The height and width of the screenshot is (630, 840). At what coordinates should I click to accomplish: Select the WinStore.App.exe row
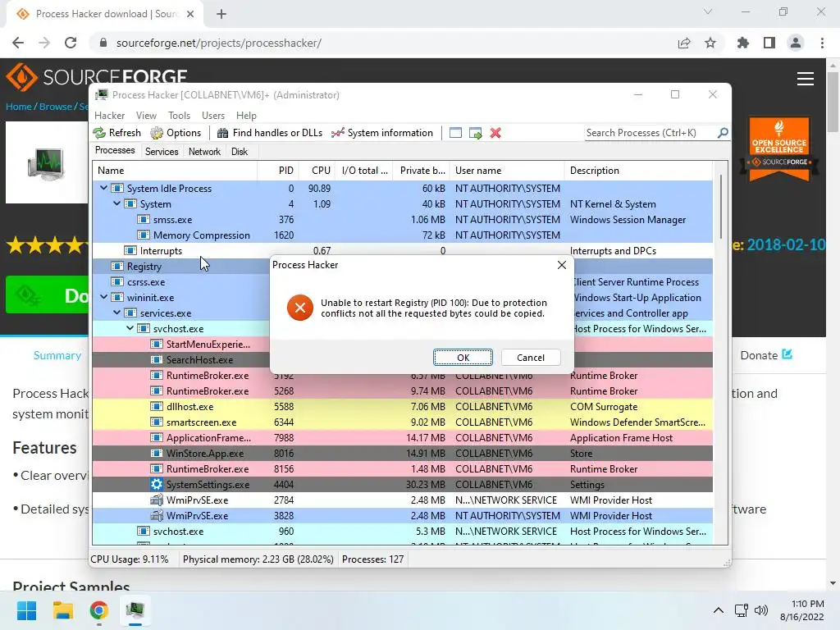tap(402, 453)
